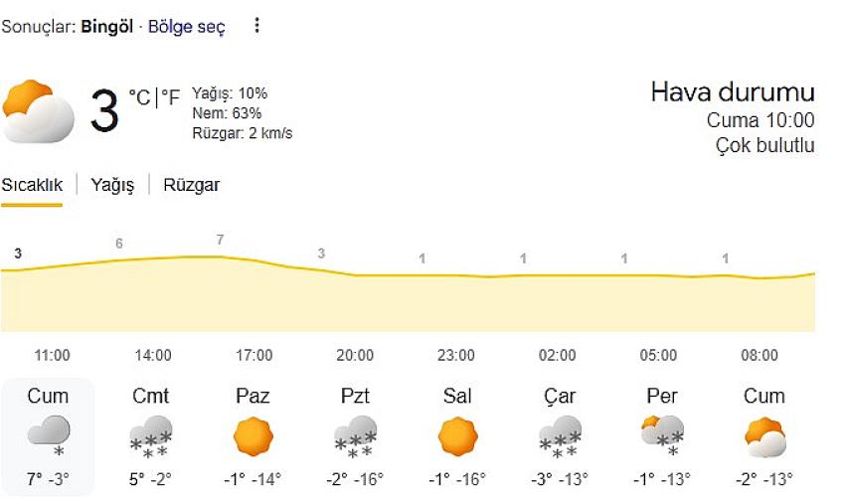Screen dimensions: 845x504
Task: Click the 7 degree point on graph
Action: tap(220, 240)
